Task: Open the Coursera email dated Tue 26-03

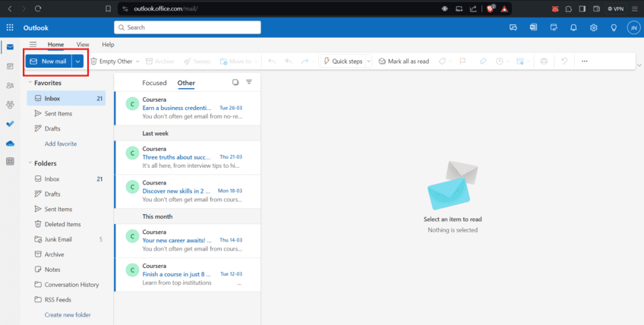Action: coord(188,108)
